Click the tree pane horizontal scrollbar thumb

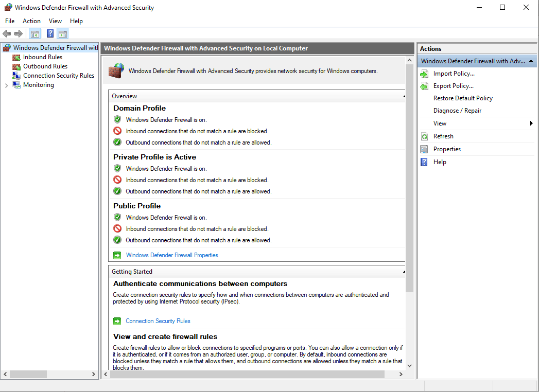tap(28, 374)
